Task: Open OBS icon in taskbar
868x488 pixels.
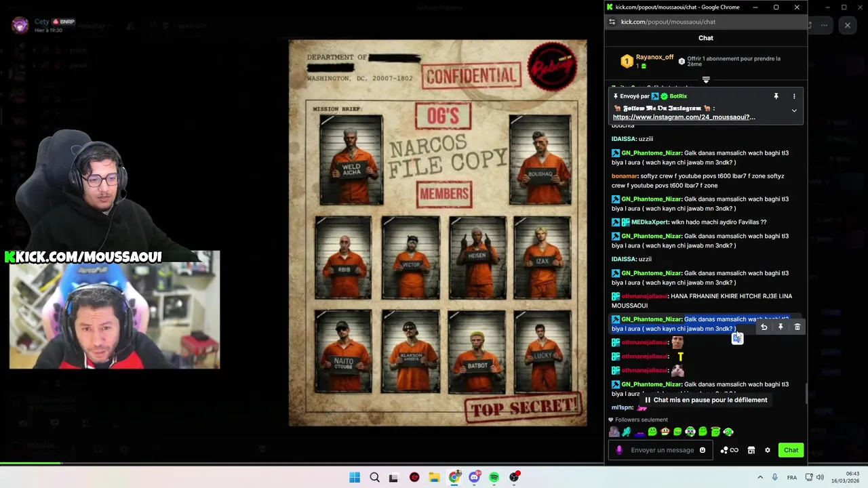Action: (x=515, y=477)
